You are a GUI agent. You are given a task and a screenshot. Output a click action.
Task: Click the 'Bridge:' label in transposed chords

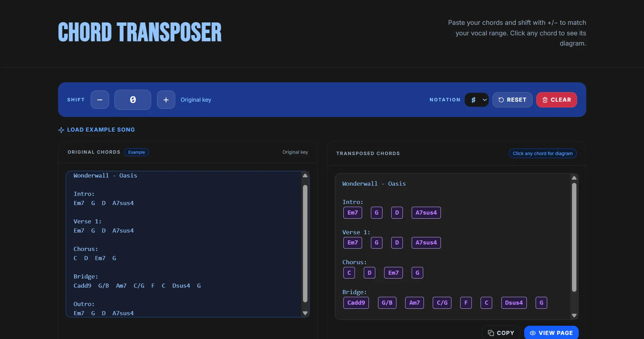tap(355, 292)
